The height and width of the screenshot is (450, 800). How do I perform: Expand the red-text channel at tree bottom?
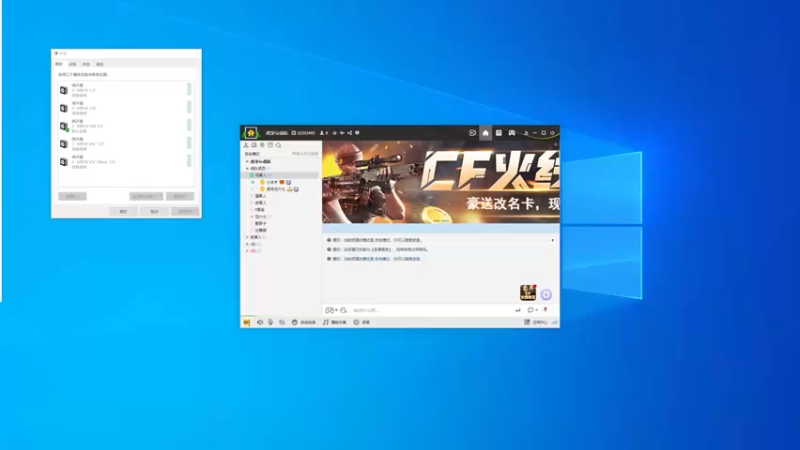(247, 251)
